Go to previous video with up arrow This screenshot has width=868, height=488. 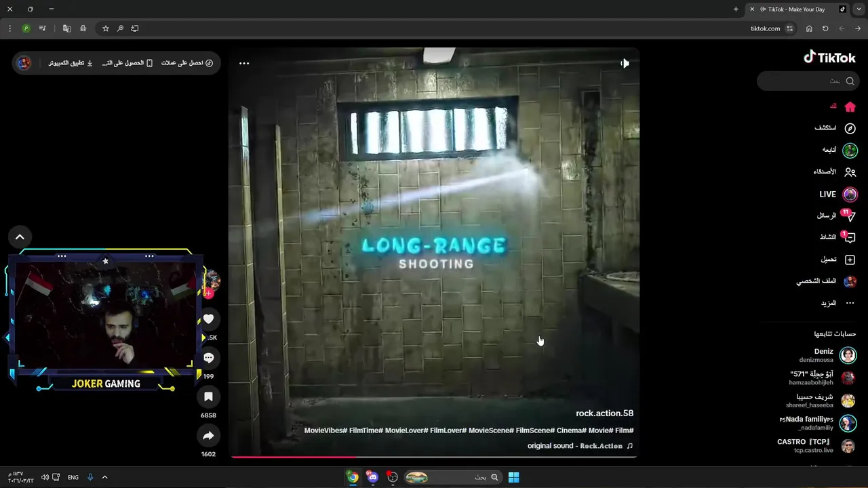click(20, 237)
